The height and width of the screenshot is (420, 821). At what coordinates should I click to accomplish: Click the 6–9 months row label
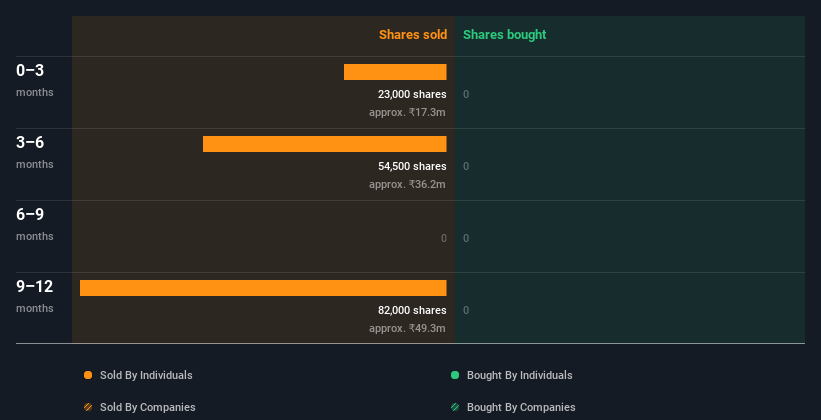coord(35,224)
